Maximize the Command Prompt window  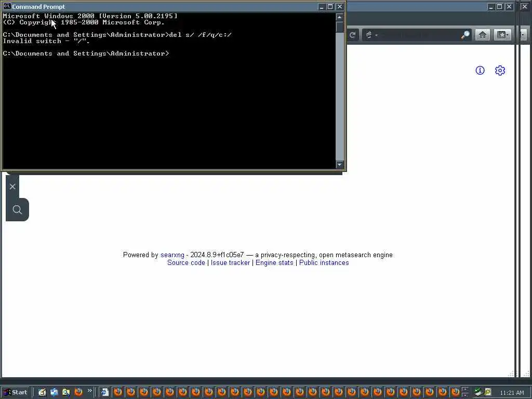[330, 7]
